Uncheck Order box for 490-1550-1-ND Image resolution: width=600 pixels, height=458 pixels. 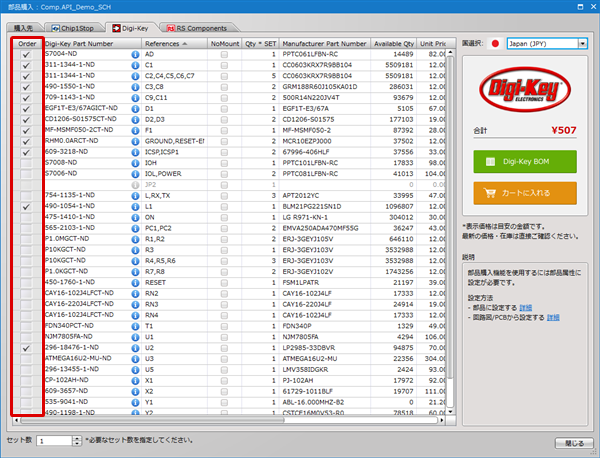(x=26, y=87)
